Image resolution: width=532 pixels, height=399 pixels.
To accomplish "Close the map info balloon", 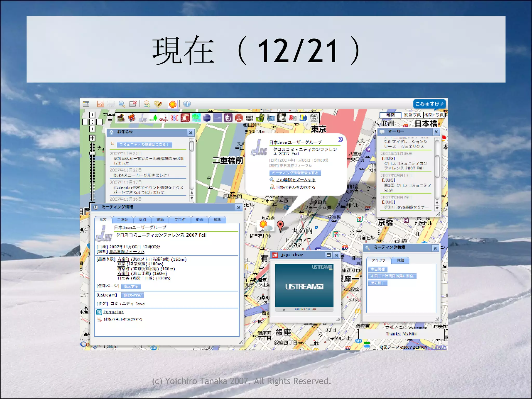I will coord(340,139).
